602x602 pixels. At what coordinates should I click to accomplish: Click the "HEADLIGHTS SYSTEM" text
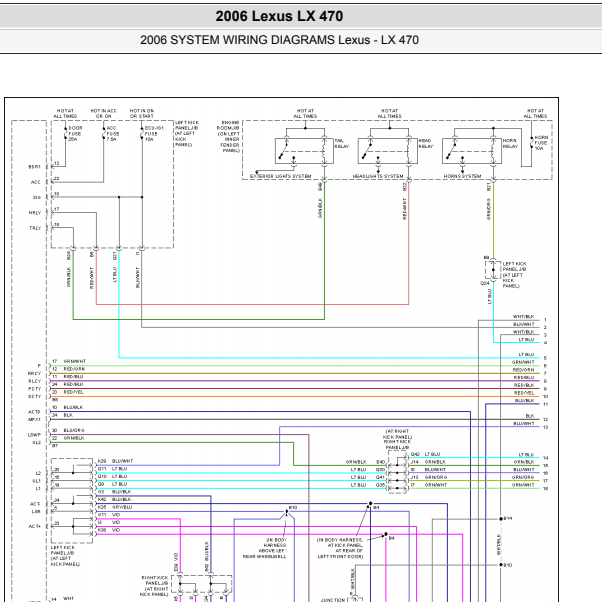tap(378, 176)
